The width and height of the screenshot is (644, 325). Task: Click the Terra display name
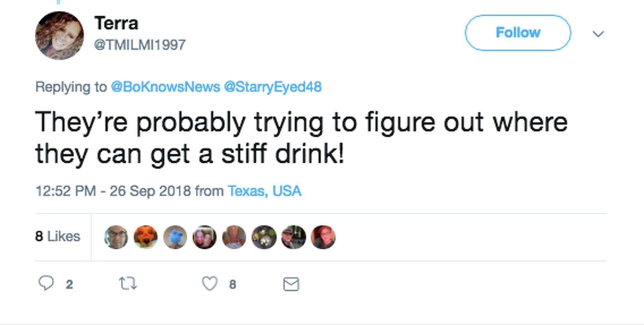coord(116,23)
